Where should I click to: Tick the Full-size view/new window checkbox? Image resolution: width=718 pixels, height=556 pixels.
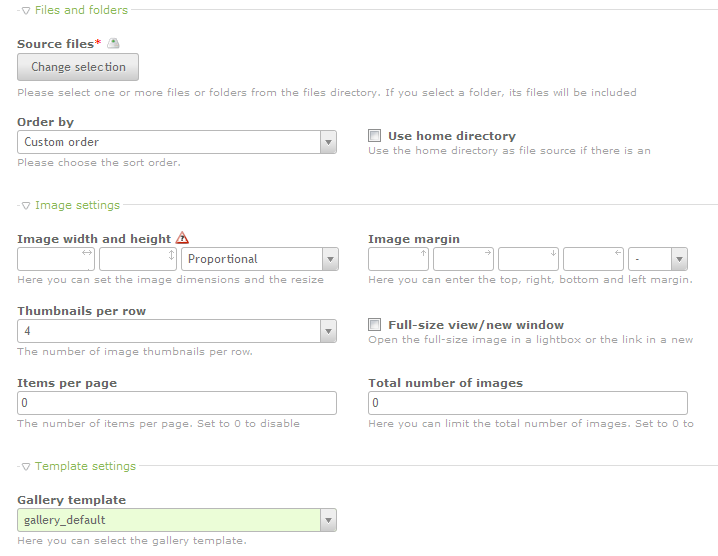[x=375, y=325]
